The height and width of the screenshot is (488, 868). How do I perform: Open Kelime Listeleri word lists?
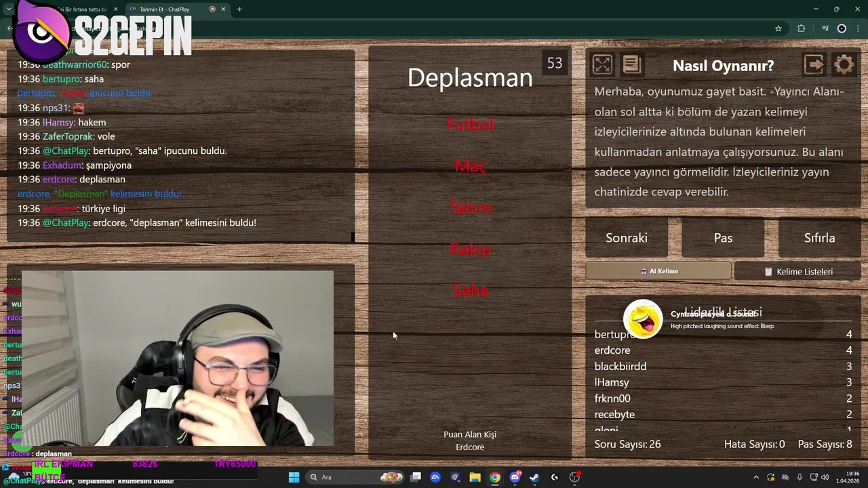797,272
